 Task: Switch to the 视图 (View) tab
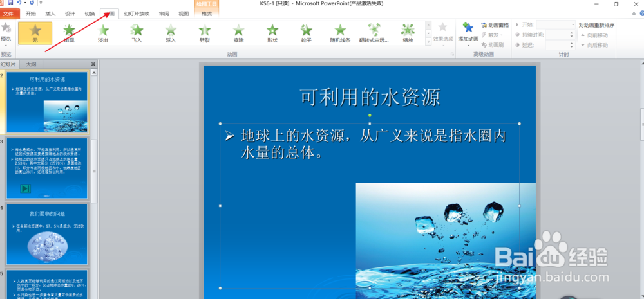point(184,14)
